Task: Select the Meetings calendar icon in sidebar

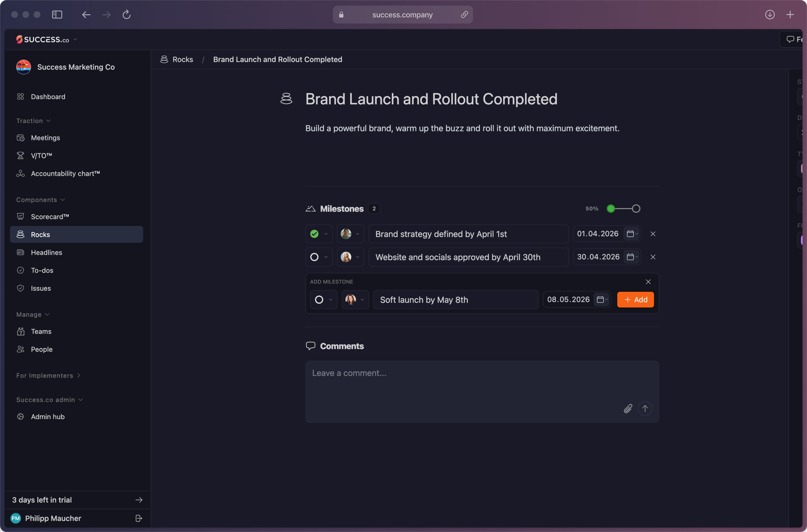Action: (21, 138)
